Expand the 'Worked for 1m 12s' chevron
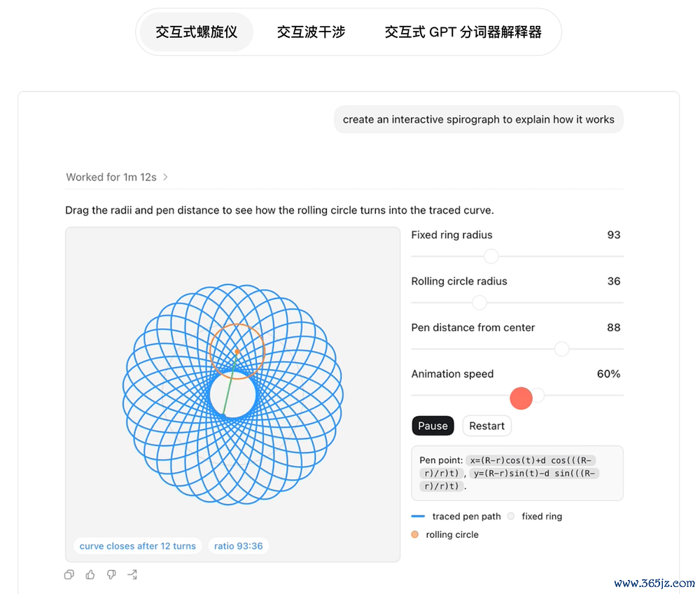700x594 pixels. (166, 177)
